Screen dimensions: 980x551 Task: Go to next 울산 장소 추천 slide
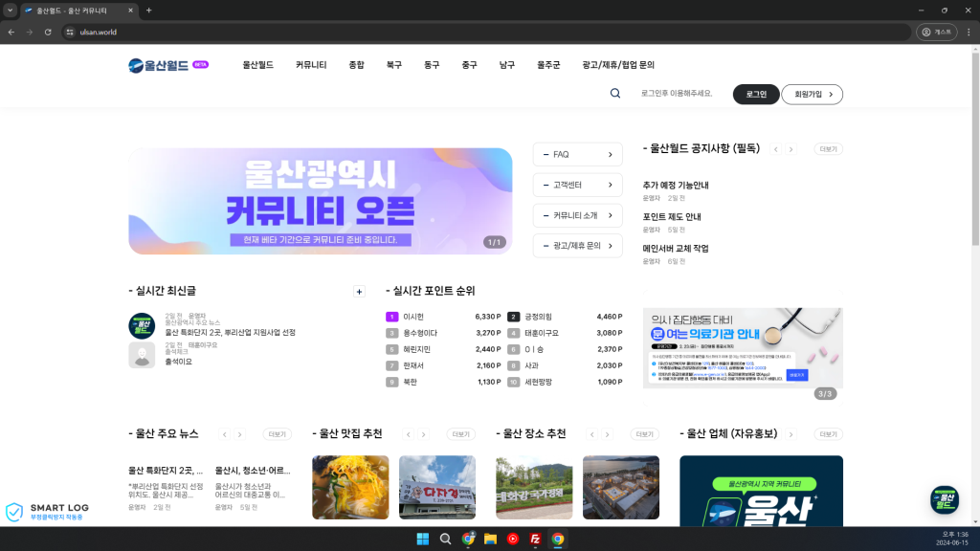(x=607, y=434)
